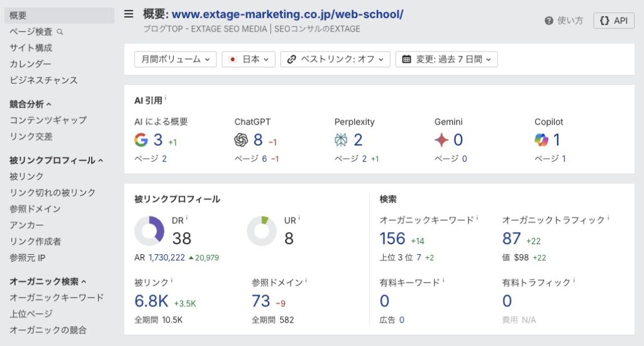
Task: Click the API button
Action: tap(614, 21)
